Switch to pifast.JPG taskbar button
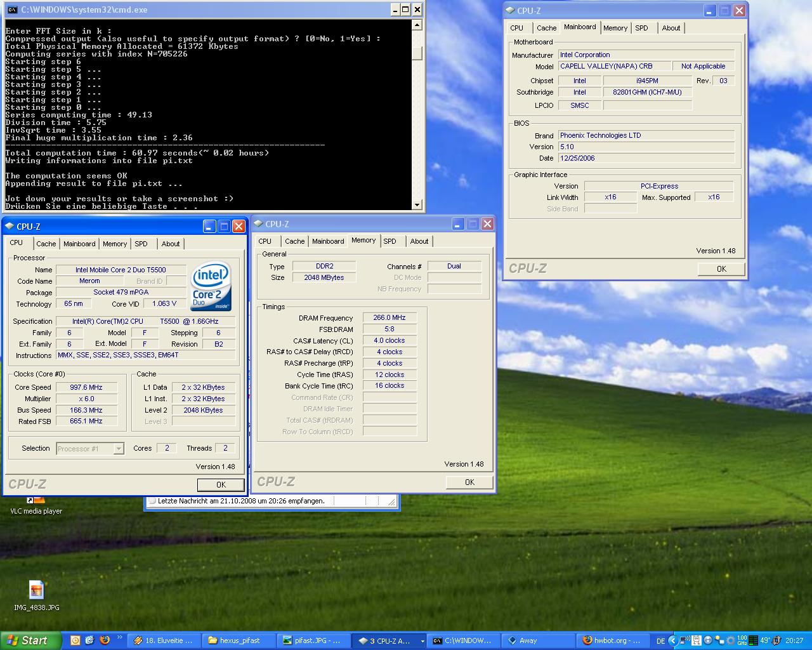Viewport: 812px width, 650px height. [x=314, y=640]
